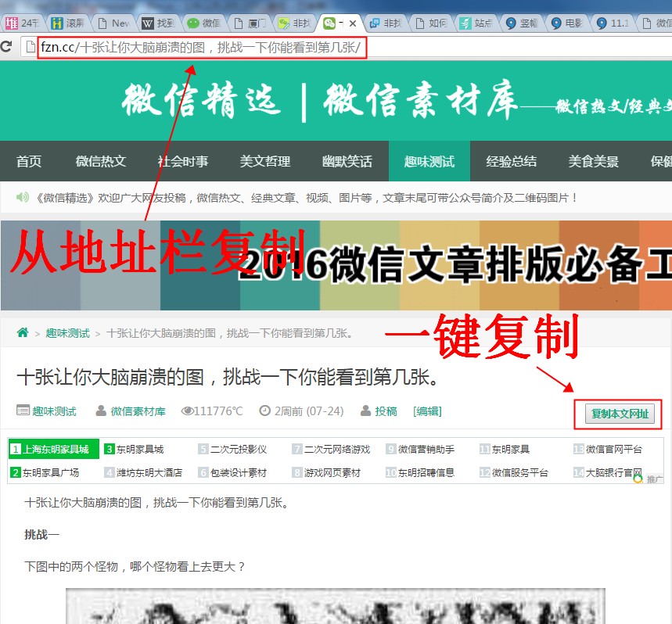Open ad link 游戏网页素材
Image resolution: width=672 pixels, height=624 pixels.
332,473
